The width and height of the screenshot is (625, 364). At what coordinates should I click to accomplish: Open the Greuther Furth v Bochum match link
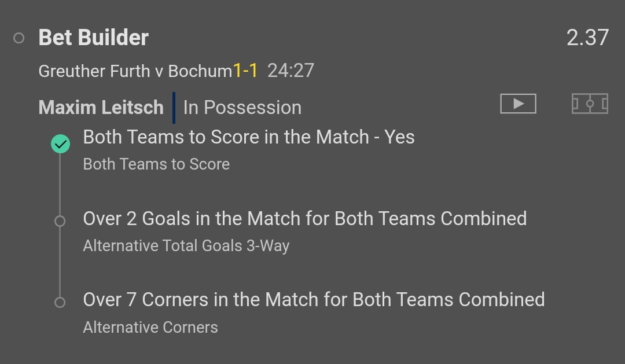coord(135,71)
